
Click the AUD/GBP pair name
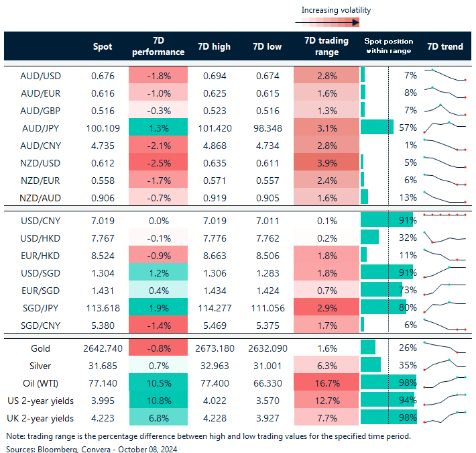40,111
